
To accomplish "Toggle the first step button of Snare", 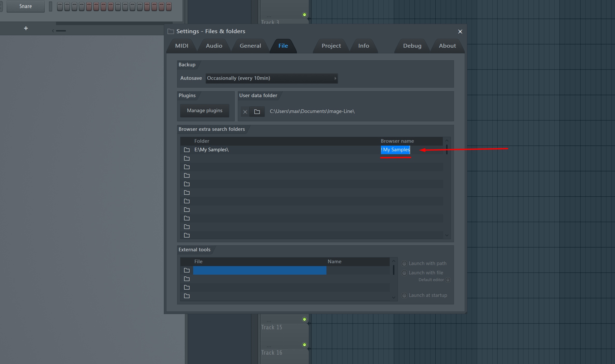I will click(x=60, y=6).
